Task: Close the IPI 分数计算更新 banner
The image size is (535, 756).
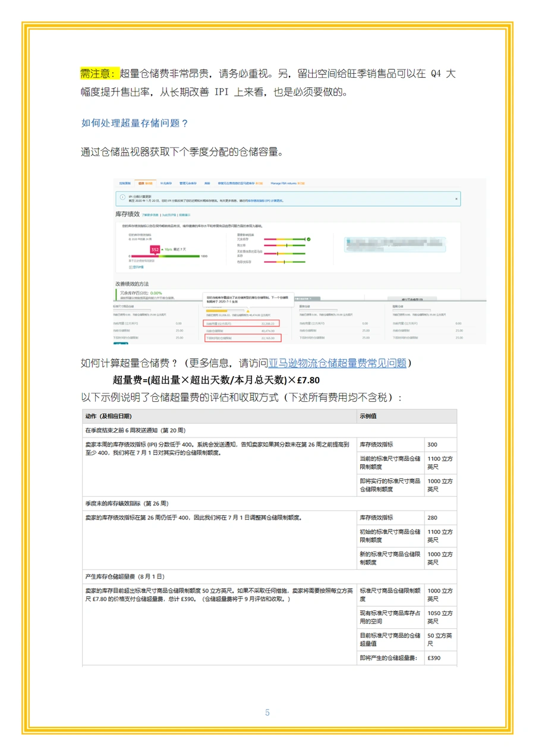Action: (x=457, y=199)
